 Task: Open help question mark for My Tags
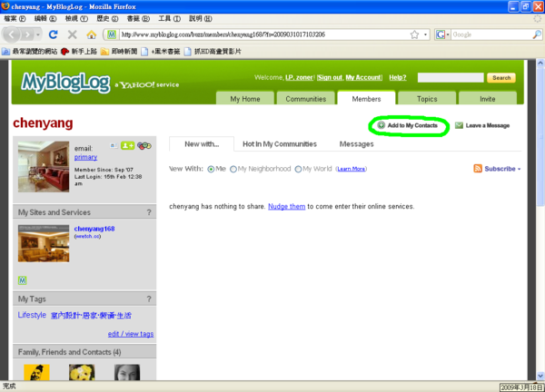(149, 299)
